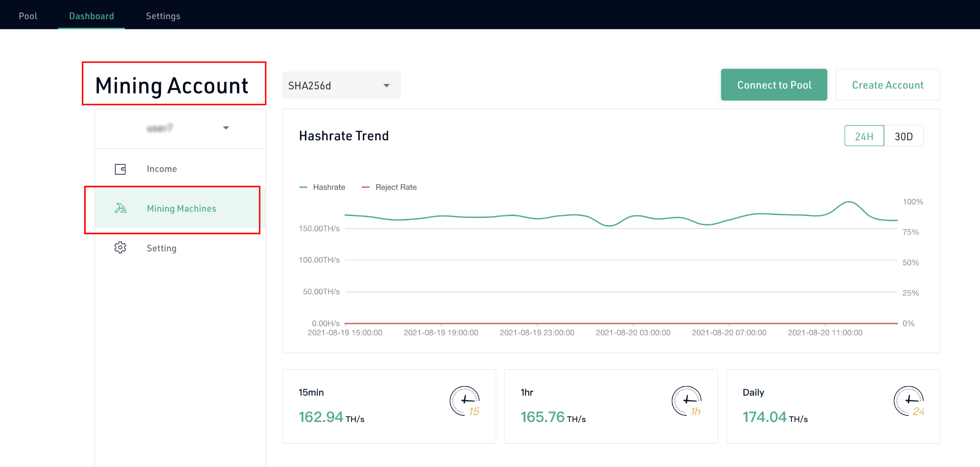Select the Dashboard tab
This screenshot has height=467, width=980.
[91, 16]
